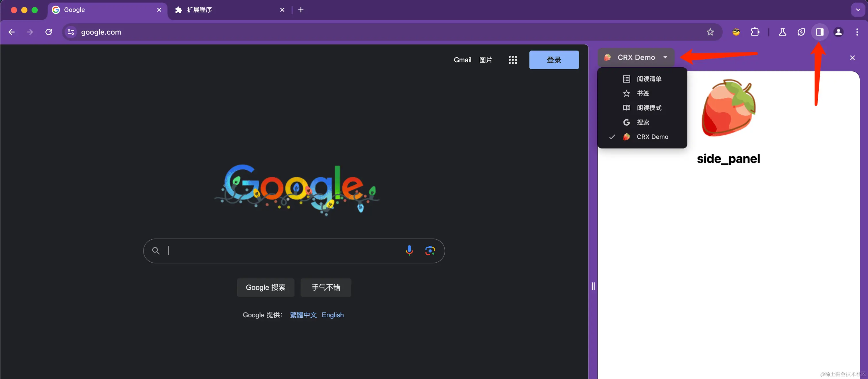This screenshot has height=379, width=868.
Task: Expand the tab search chevron
Action: coord(858,10)
